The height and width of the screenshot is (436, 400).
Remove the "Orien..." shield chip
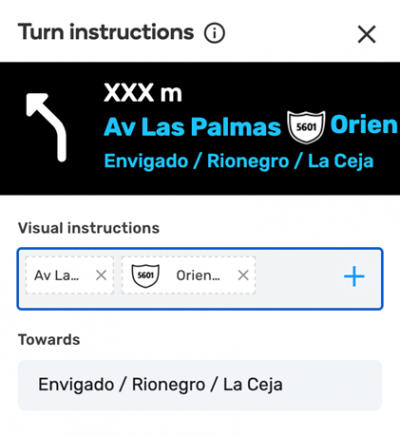coord(243,275)
